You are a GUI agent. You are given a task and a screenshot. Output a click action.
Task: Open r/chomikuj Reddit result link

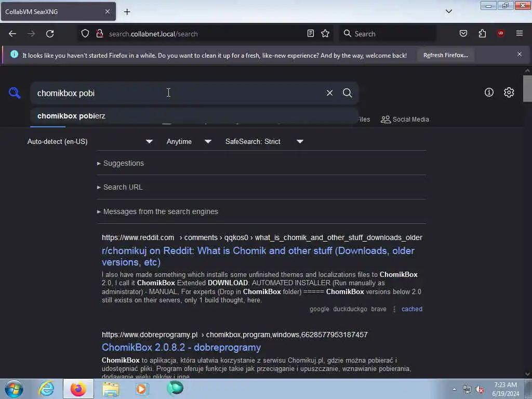(258, 256)
